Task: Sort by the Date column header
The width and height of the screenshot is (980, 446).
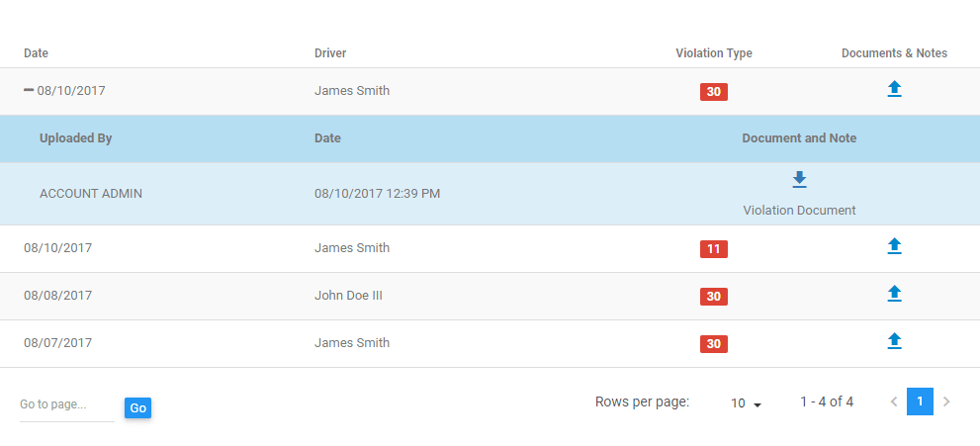Action: tap(36, 53)
